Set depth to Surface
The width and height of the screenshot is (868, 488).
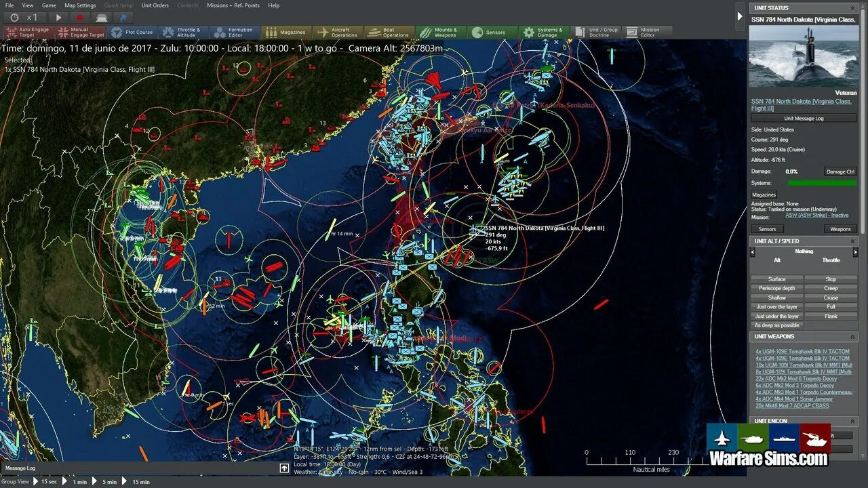tap(777, 279)
